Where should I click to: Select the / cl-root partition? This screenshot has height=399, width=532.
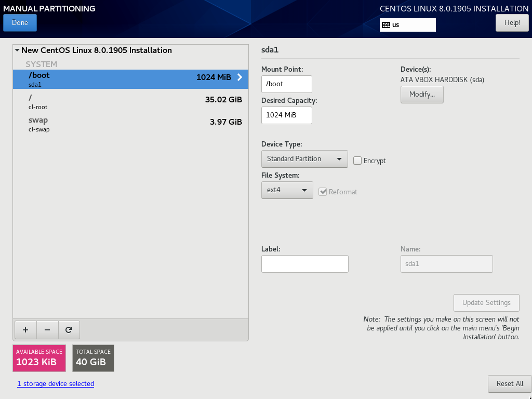tap(130, 102)
